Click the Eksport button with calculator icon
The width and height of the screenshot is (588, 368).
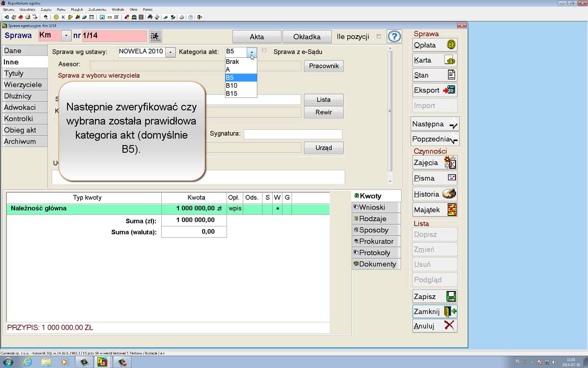point(435,90)
